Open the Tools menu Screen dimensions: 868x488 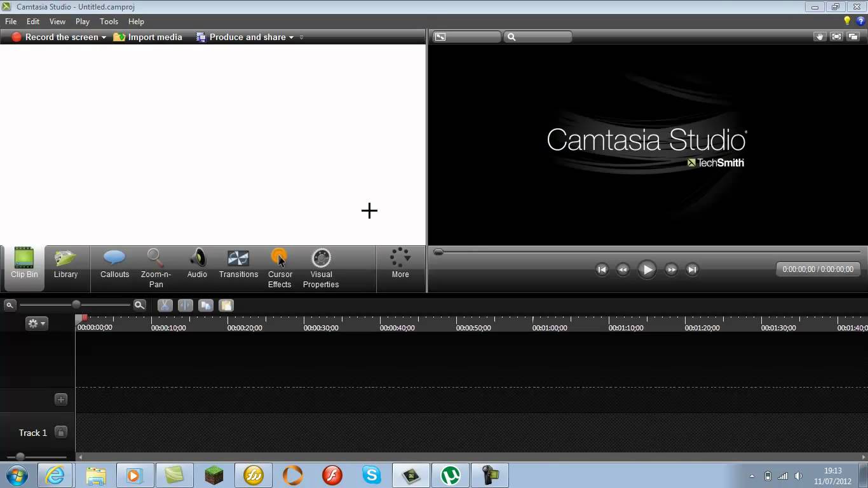(109, 22)
